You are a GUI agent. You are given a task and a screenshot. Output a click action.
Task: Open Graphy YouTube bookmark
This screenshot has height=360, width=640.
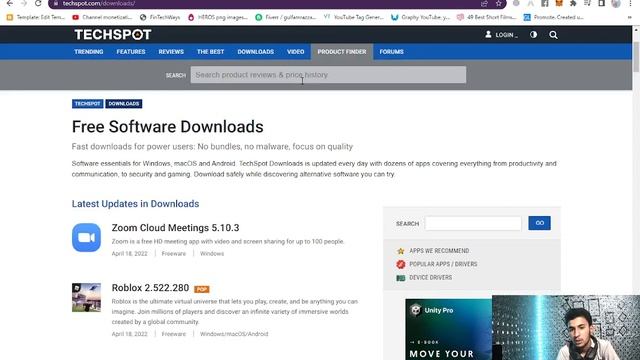(420, 17)
